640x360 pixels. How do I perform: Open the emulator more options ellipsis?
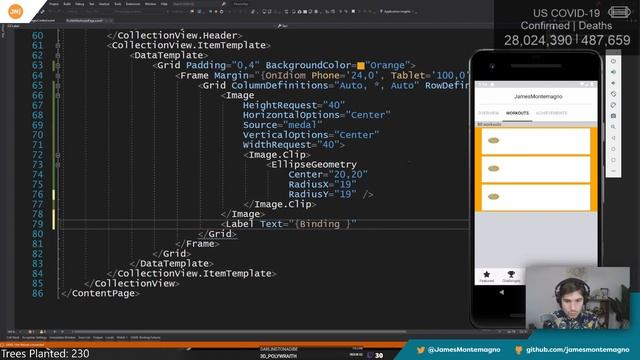point(613,171)
